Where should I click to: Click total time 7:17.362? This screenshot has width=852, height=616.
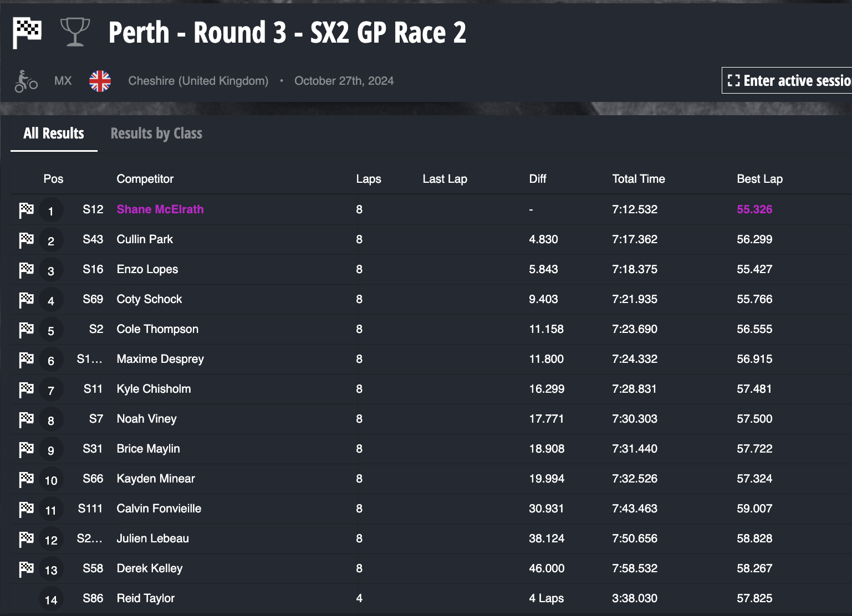tap(635, 239)
